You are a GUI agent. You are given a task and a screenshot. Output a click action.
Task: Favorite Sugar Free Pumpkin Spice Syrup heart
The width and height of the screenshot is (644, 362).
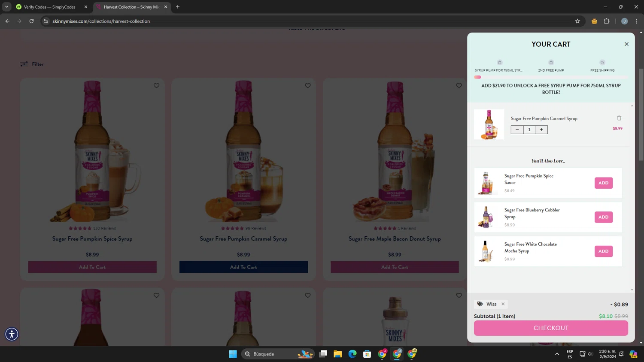coord(156,86)
